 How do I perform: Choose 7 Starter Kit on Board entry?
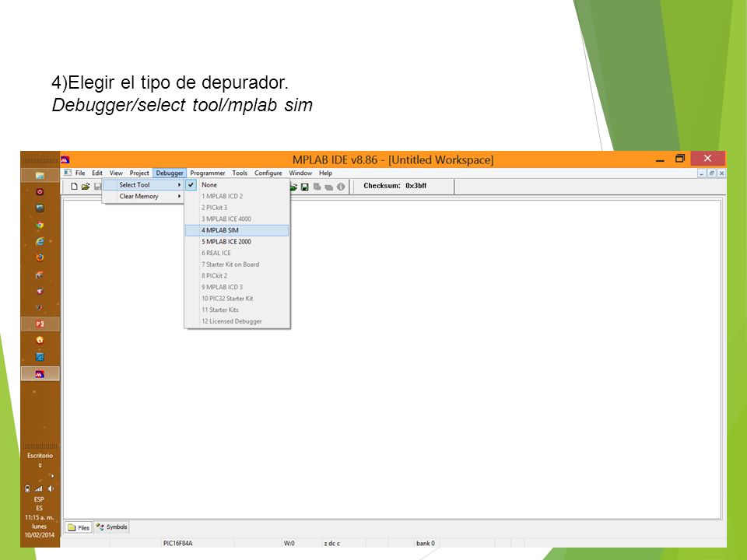(237, 264)
